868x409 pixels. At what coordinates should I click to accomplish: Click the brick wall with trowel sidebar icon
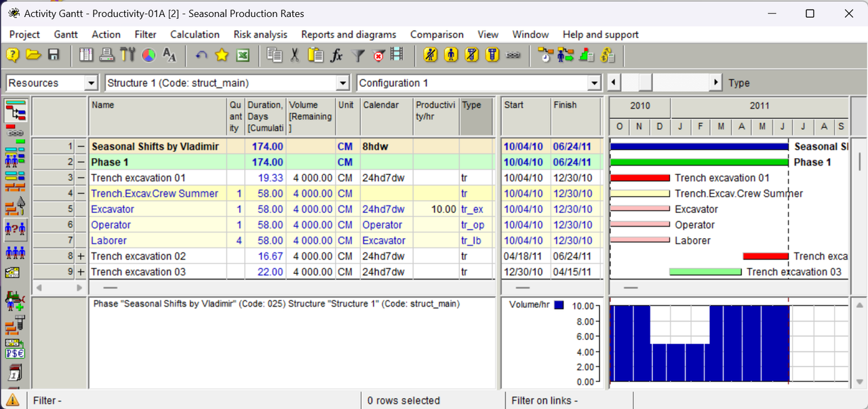point(16,206)
